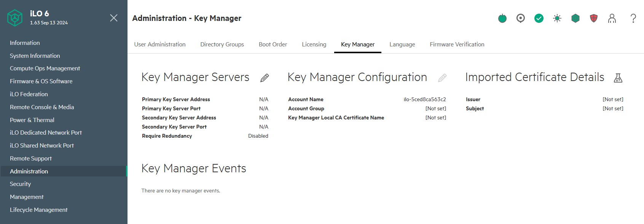The image size is (644, 224).
Task: Test imported certificate with flask icon
Action: [618, 78]
